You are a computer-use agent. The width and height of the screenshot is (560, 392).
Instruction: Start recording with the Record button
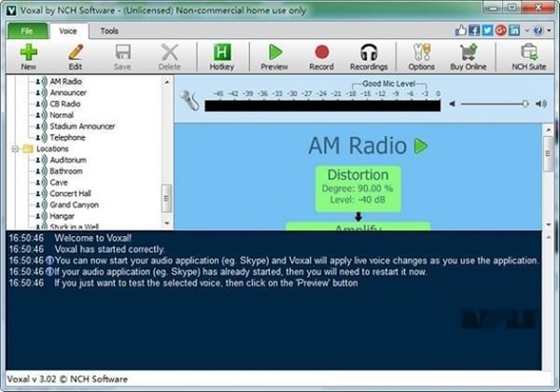pos(321,56)
